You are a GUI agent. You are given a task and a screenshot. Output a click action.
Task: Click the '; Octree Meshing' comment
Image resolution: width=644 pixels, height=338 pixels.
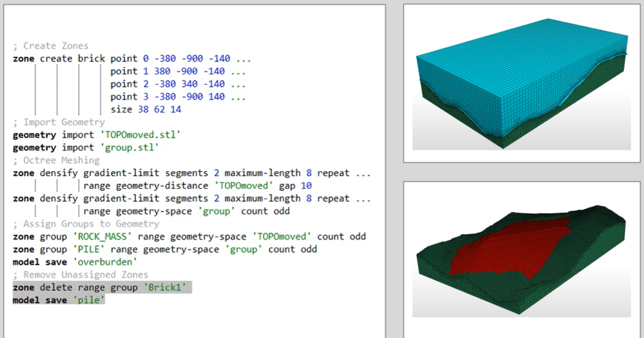pyautogui.click(x=56, y=161)
